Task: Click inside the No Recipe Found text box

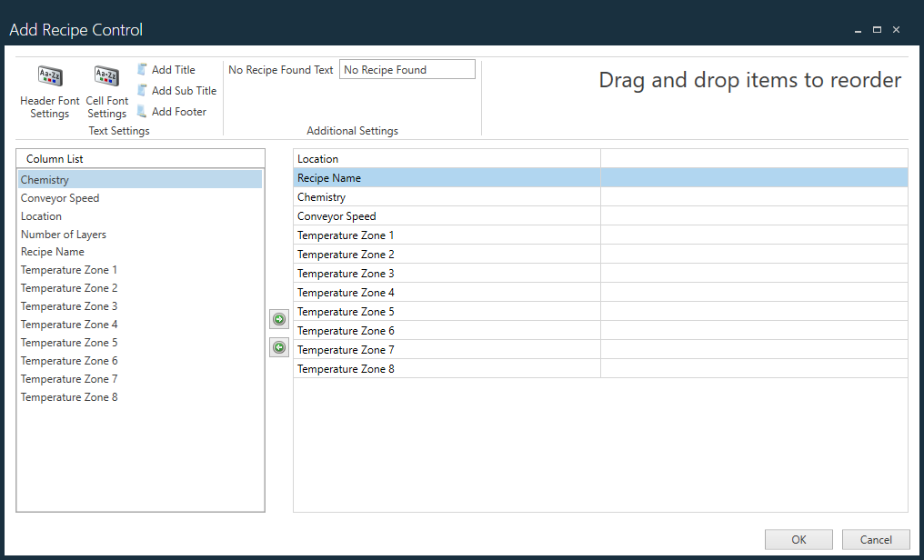Action: point(407,68)
